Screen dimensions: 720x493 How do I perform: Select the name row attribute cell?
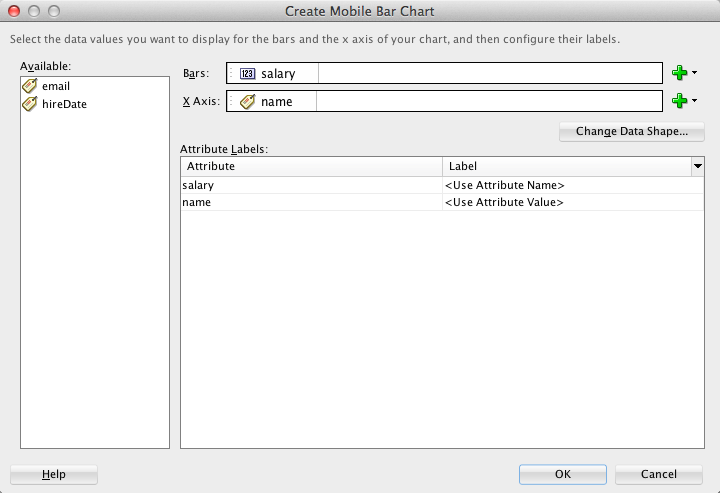[312, 202]
